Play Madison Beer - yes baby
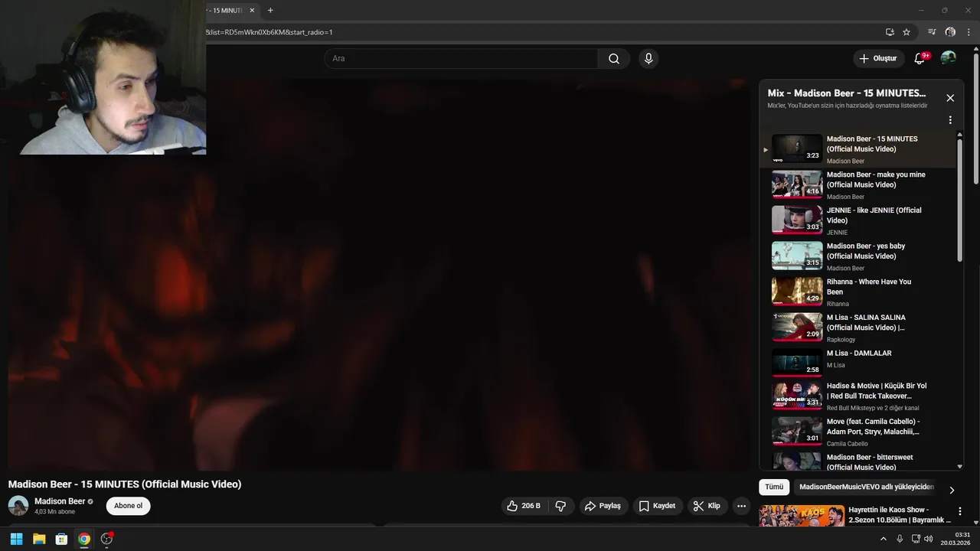The image size is (980, 551). coord(857,256)
